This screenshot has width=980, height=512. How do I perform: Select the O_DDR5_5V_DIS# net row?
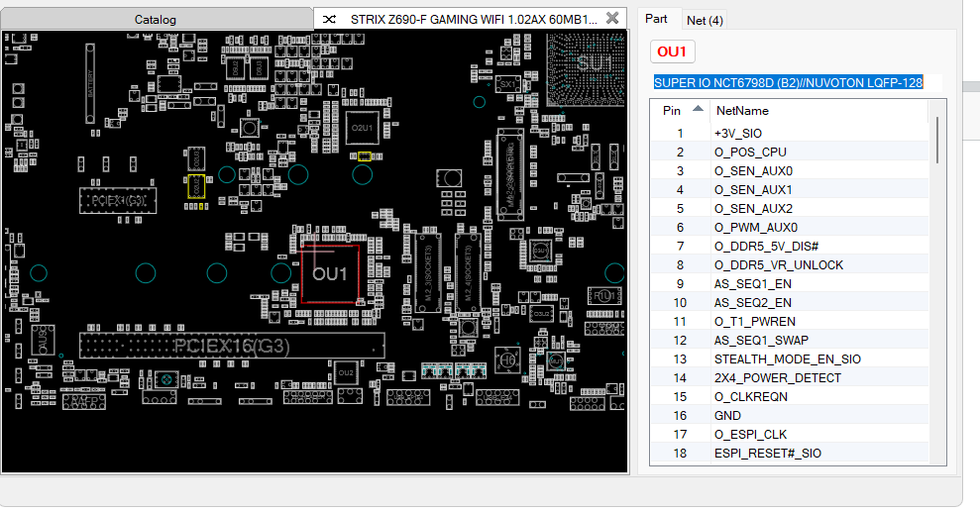790,246
